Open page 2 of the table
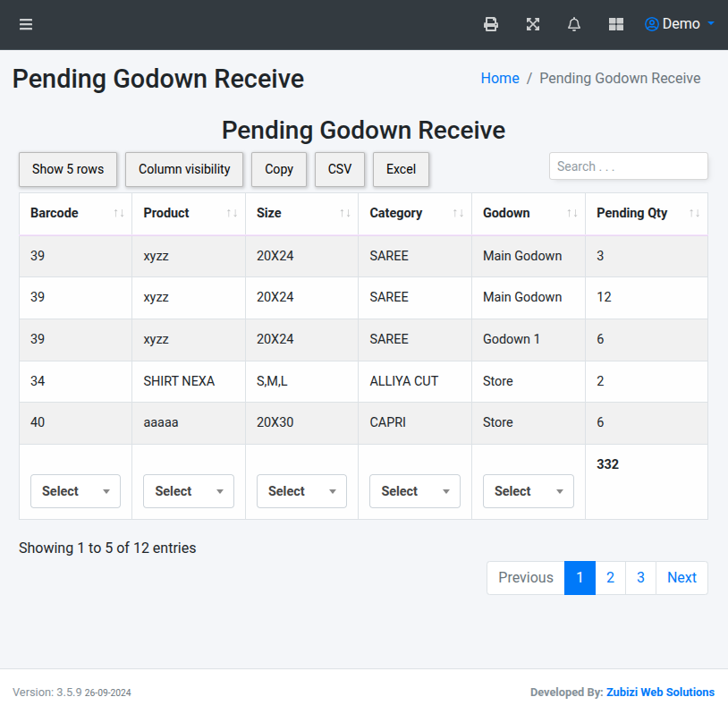The height and width of the screenshot is (714, 728). [x=610, y=578]
